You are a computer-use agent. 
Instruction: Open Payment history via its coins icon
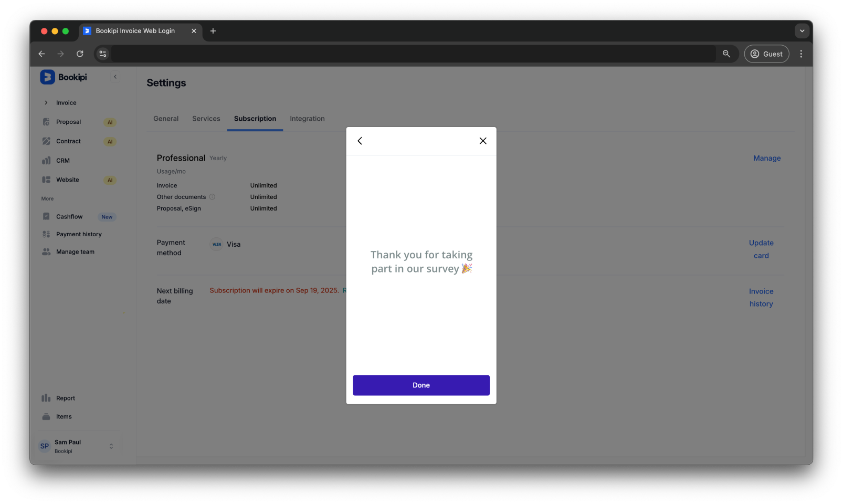46,234
